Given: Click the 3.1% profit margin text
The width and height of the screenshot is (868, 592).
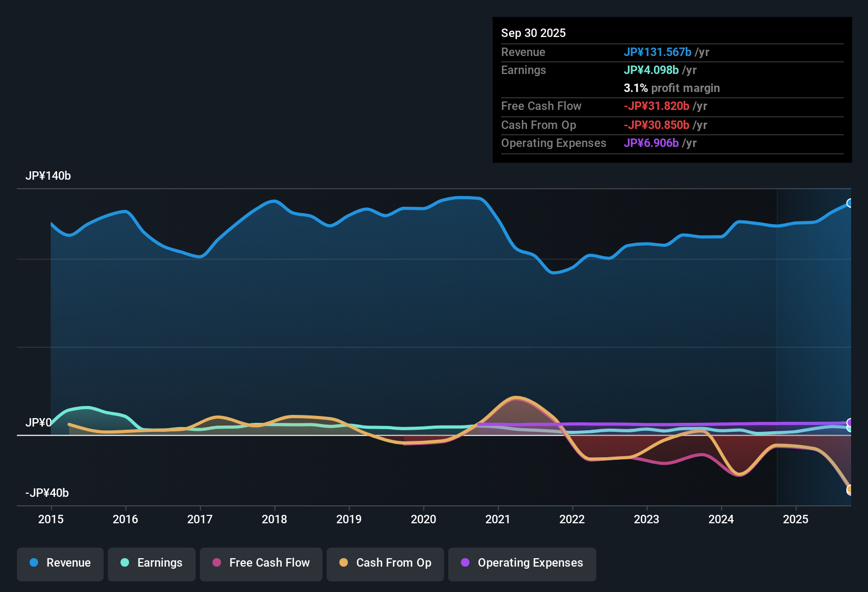Looking at the screenshot, I should coord(672,88).
